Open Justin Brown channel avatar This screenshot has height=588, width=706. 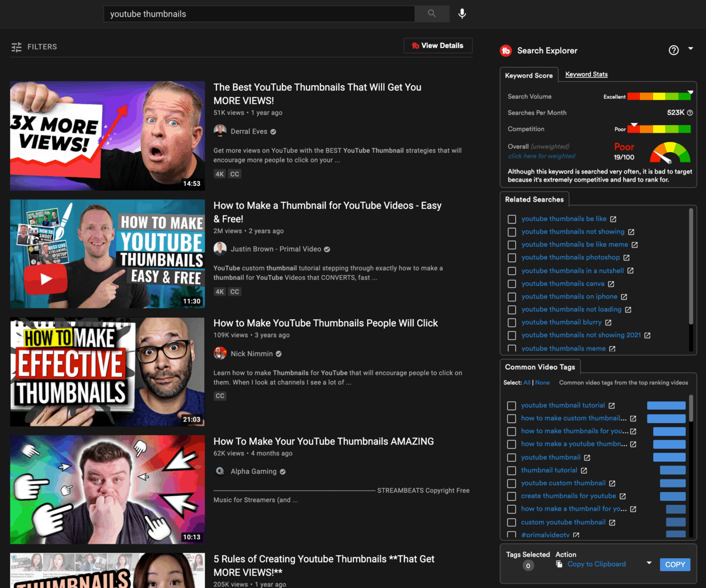pos(220,249)
